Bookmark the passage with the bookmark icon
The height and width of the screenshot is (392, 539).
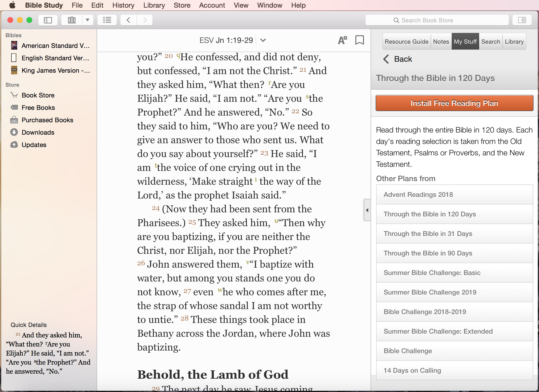(359, 40)
